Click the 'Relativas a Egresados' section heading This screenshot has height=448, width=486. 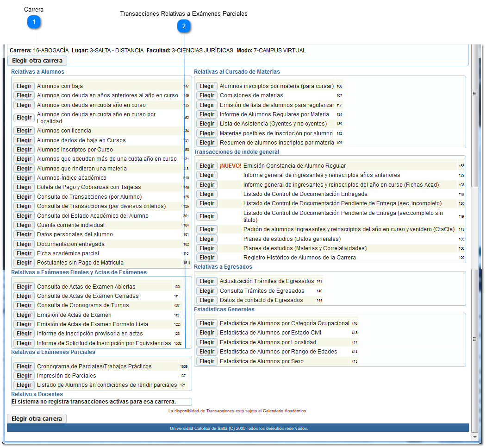[223, 267]
